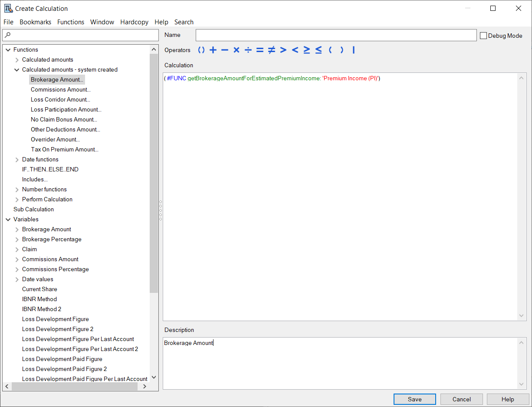Insert the not-equal operator
Image resolution: width=532 pixels, height=407 pixels.
[x=271, y=50]
